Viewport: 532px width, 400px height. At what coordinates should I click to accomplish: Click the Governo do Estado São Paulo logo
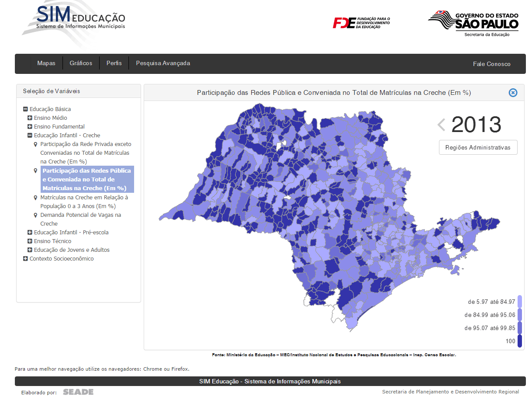click(x=473, y=23)
